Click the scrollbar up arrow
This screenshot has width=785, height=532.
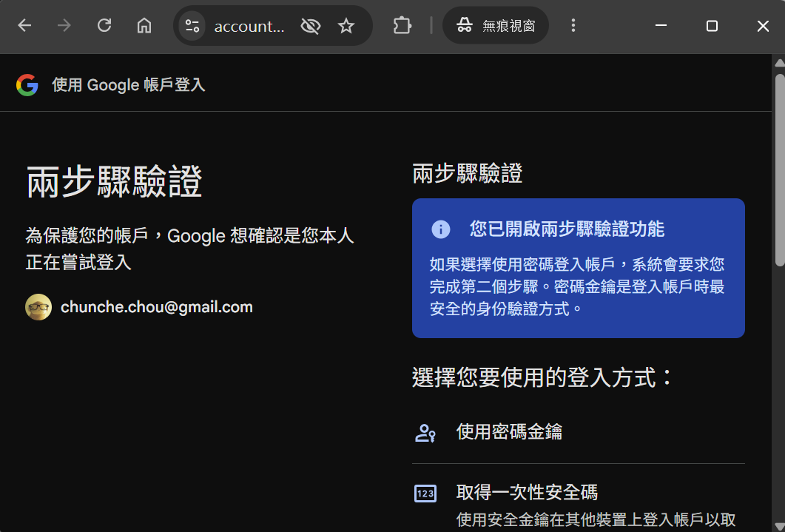[x=780, y=63]
